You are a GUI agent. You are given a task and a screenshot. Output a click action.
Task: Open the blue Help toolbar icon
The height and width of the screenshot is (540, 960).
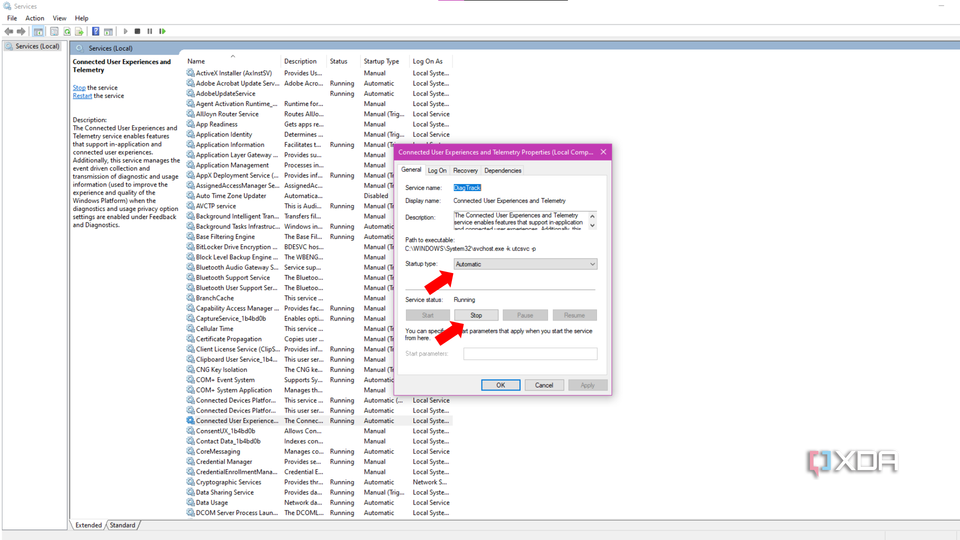pos(96,31)
